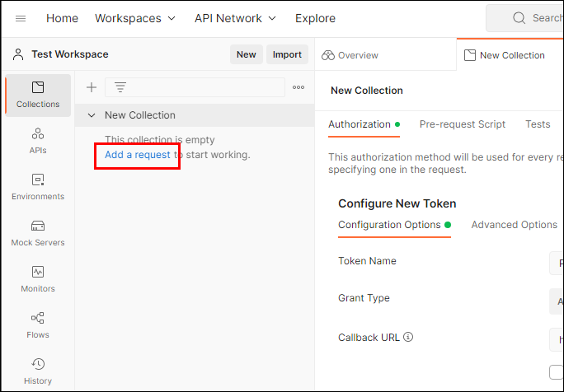Select the Configuration Options tab
Screen dimensions: 564x392
[x=394, y=225]
